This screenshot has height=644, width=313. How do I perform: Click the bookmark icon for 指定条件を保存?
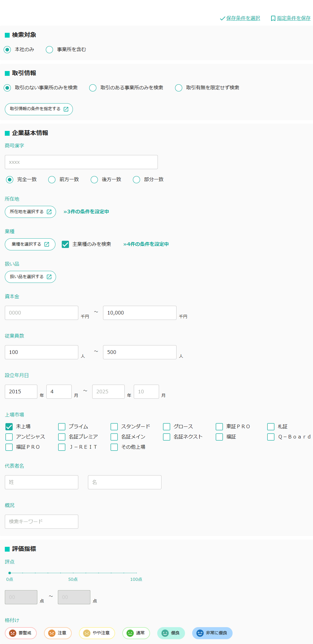273,18
